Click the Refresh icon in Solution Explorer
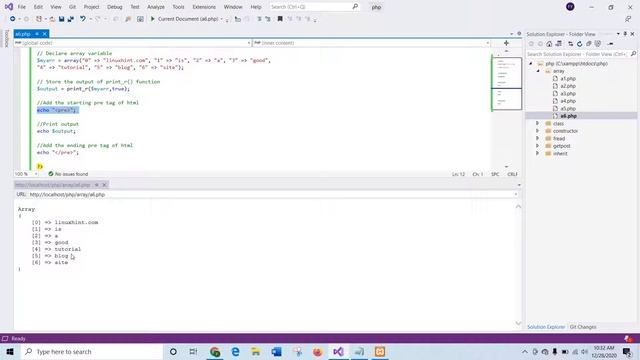This screenshot has height=360, width=640. (x=580, y=44)
